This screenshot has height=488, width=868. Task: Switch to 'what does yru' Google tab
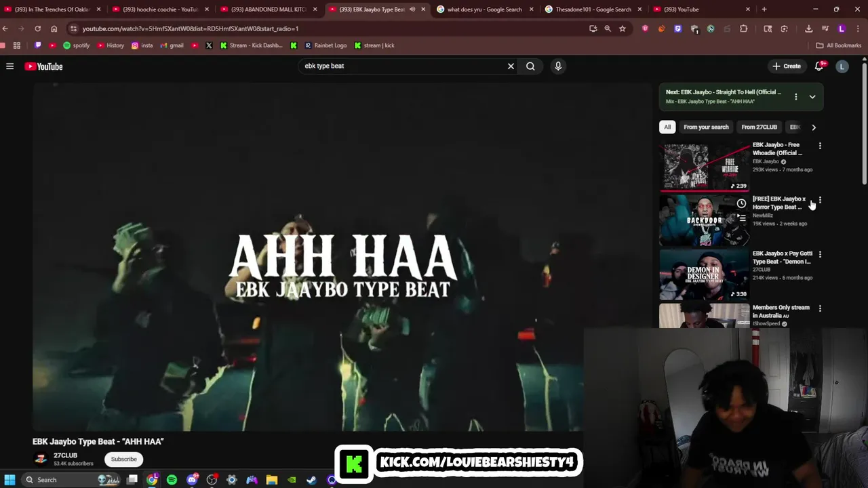click(x=484, y=9)
